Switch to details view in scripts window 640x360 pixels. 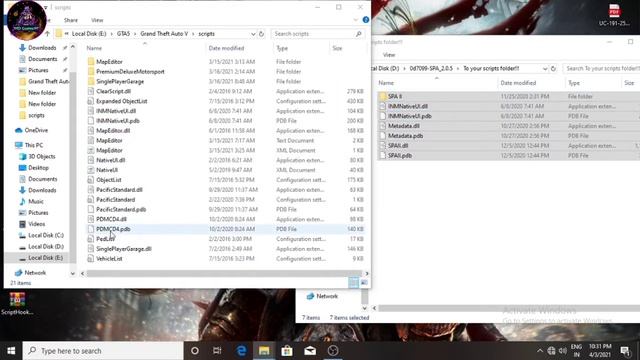pyautogui.click(x=353, y=282)
